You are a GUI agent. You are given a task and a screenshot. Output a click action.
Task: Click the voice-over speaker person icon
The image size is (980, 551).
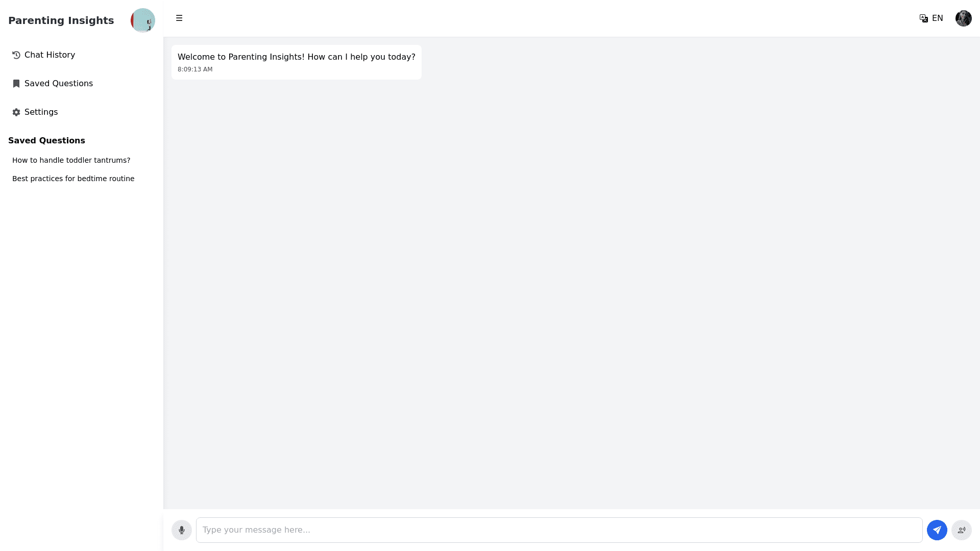pos(961,530)
